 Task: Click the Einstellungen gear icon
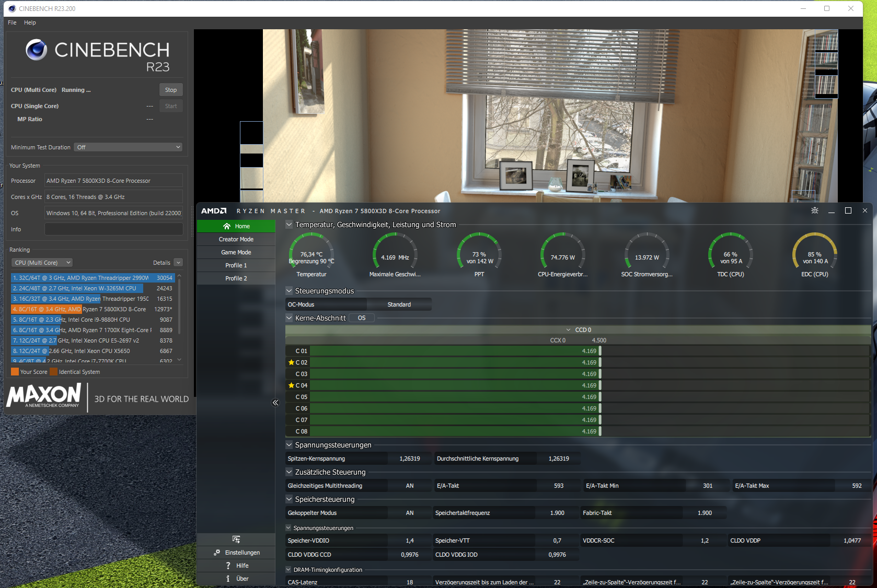[x=217, y=552]
